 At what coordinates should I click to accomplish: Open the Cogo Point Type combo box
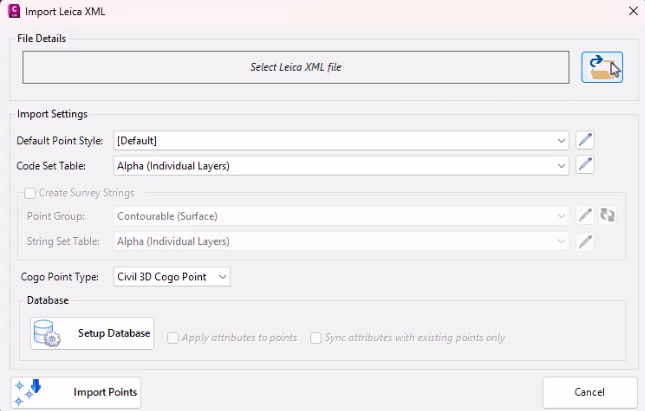pyautogui.click(x=172, y=277)
